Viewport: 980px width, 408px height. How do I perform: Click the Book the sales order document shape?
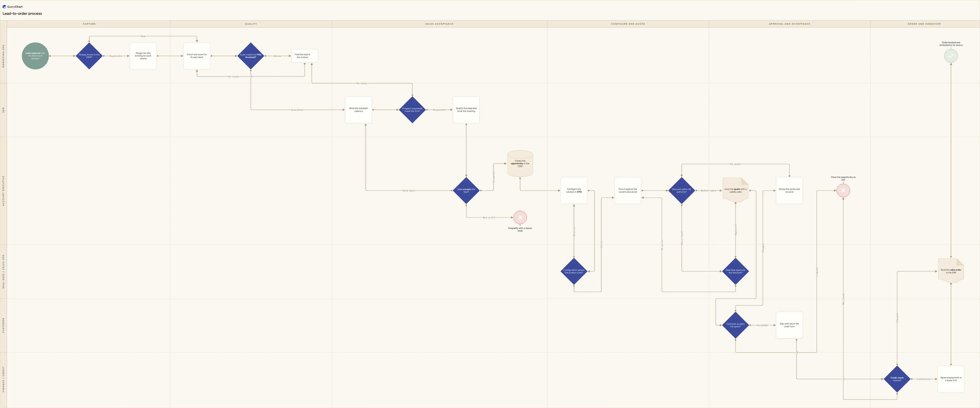click(951, 271)
